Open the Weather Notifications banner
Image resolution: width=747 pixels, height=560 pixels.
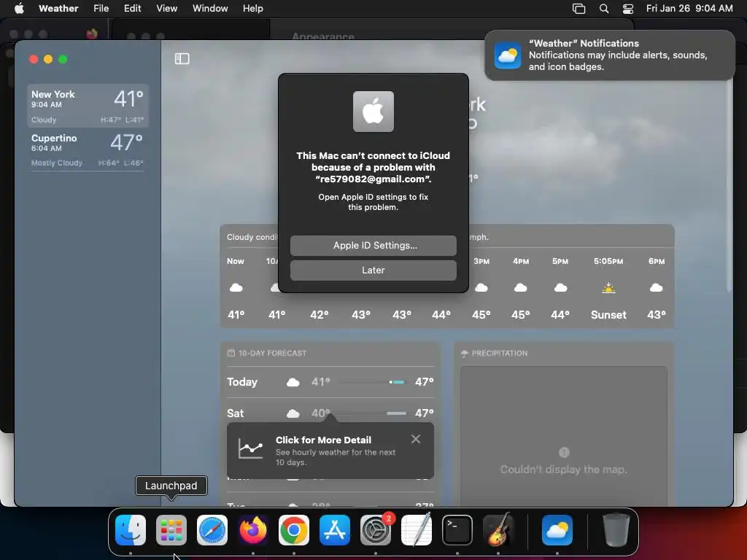[x=609, y=55]
